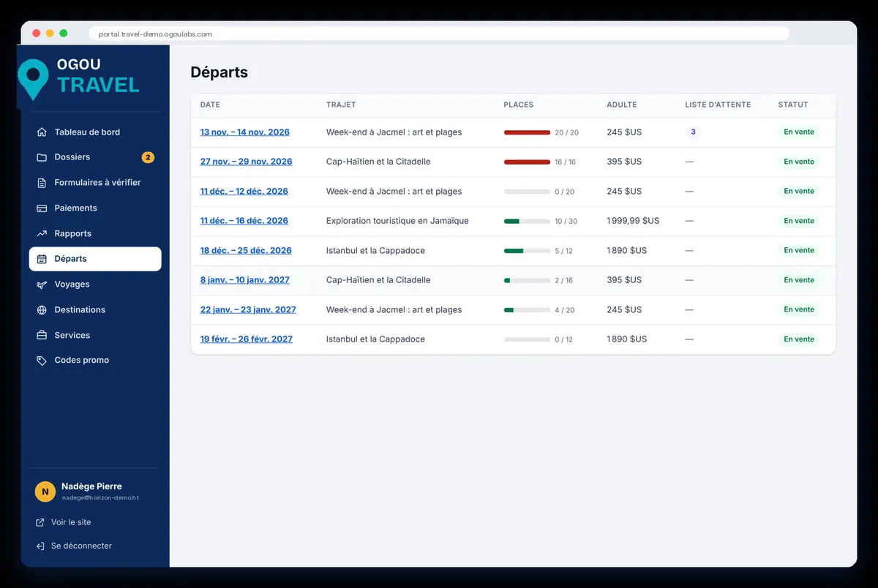878x588 pixels.
Task: Click the price 395 $US in 8 janv. row
Action: tap(624, 280)
